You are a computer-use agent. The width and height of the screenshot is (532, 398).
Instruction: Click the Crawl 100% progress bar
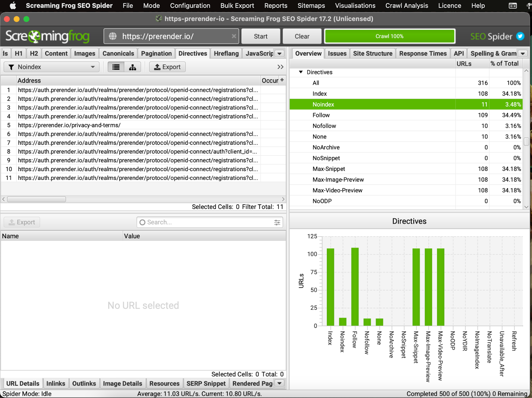click(390, 36)
